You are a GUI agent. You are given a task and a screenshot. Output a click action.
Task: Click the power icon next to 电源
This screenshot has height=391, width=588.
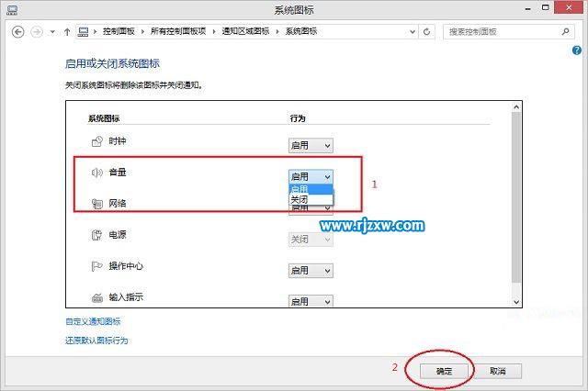click(97, 235)
